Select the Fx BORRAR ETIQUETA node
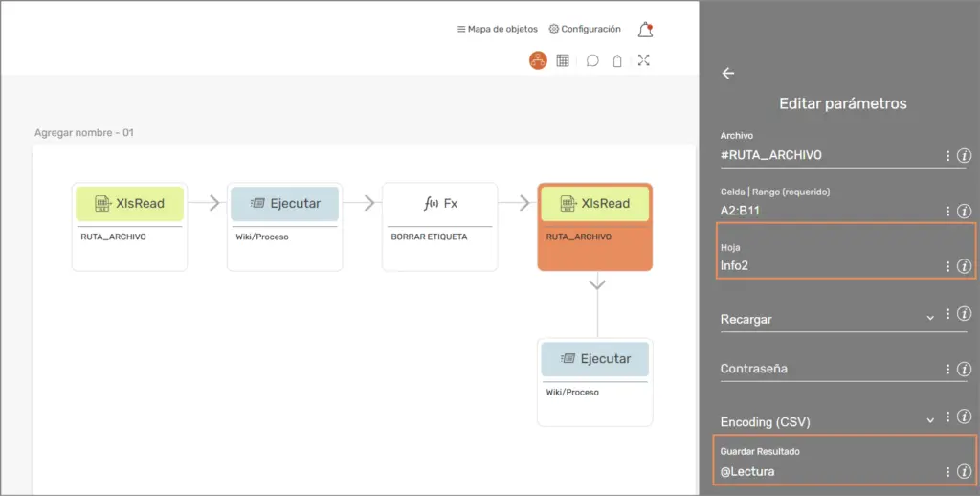Screen dimensions: 980x496 tap(440, 203)
